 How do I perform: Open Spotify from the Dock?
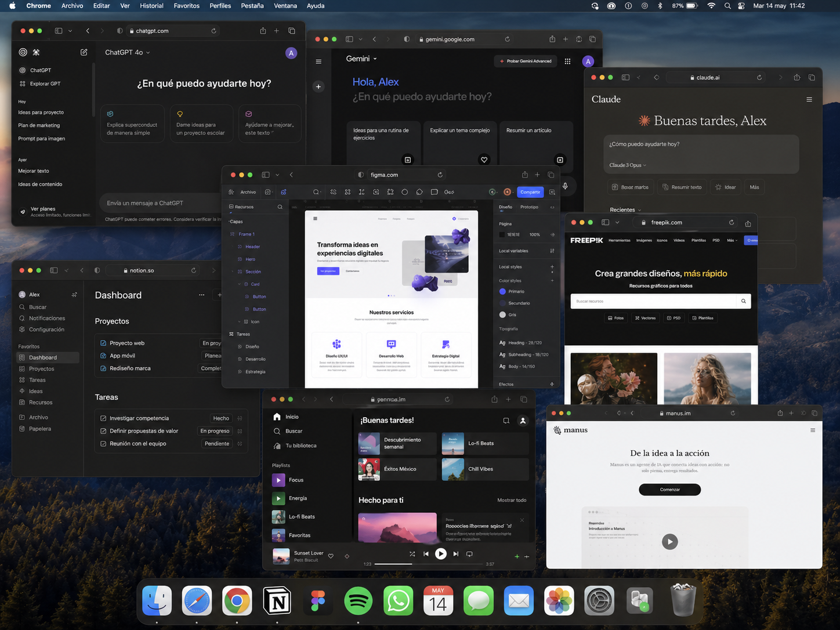pyautogui.click(x=358, y=601)
